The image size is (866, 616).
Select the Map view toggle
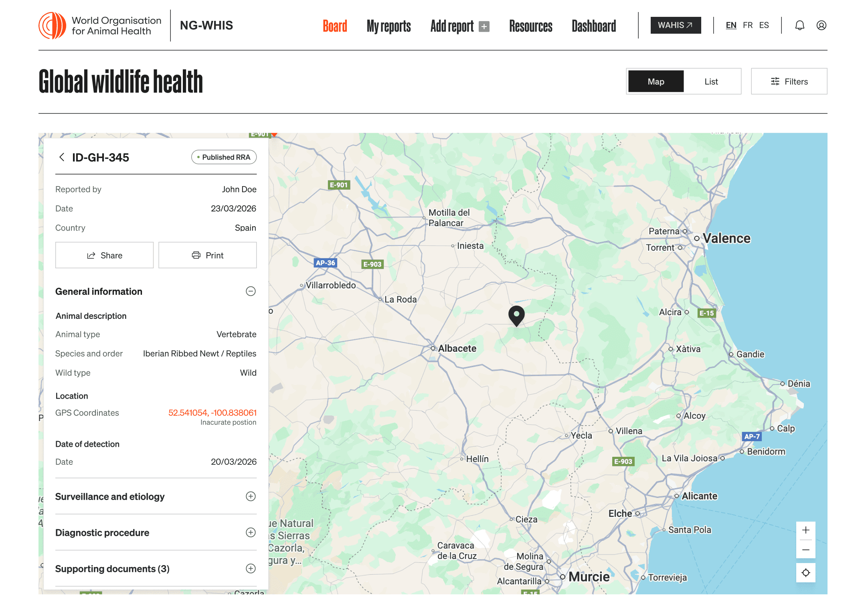(656, 81)
